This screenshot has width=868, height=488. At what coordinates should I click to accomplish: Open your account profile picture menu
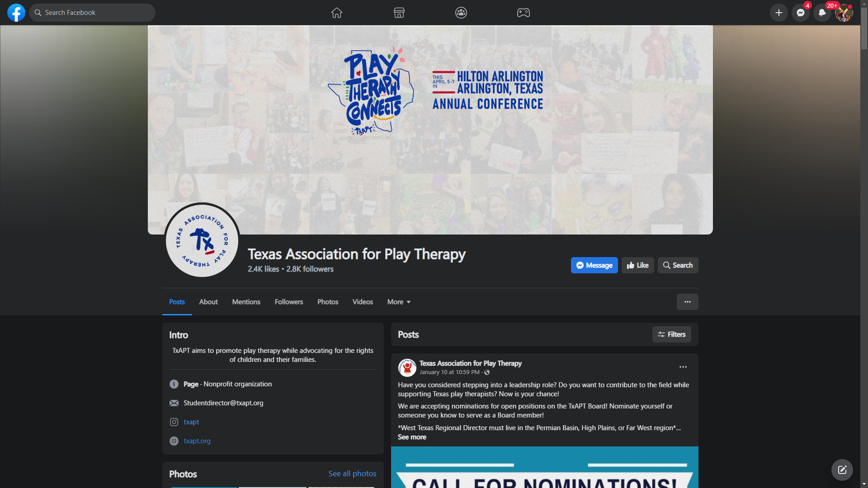844,13
